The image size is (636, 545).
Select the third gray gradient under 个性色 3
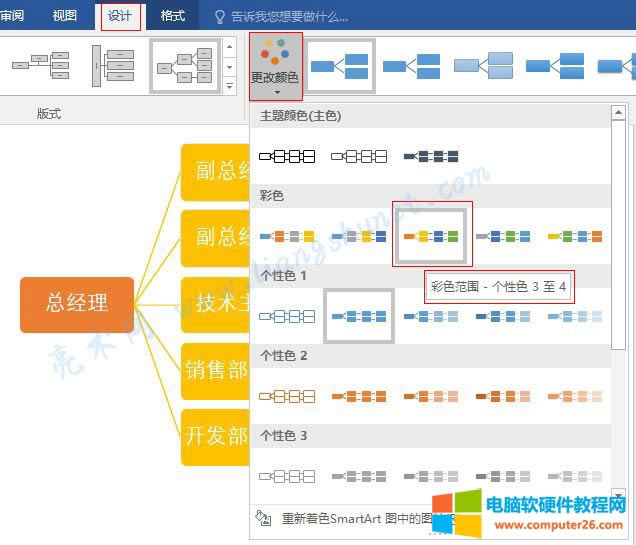431,476
